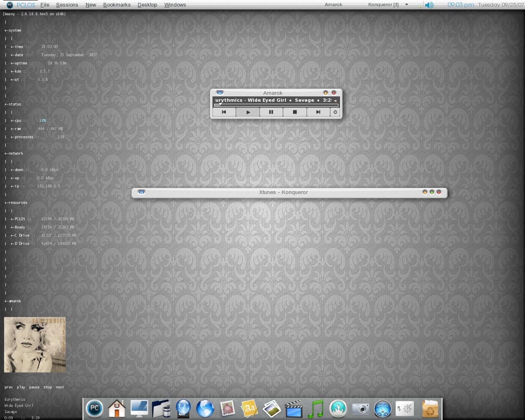Open the recycle trash box dock icon
This screenshot has height=420, width=525.
(x=429, y=409)
